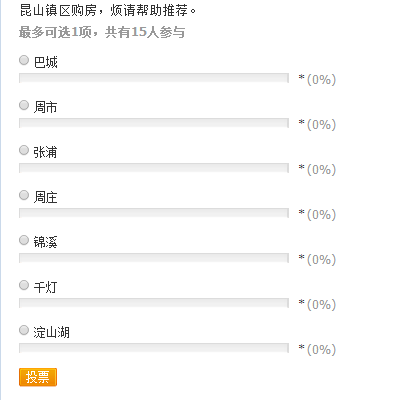
Task: Click the 巴城 option label
Action: point(46,62)
